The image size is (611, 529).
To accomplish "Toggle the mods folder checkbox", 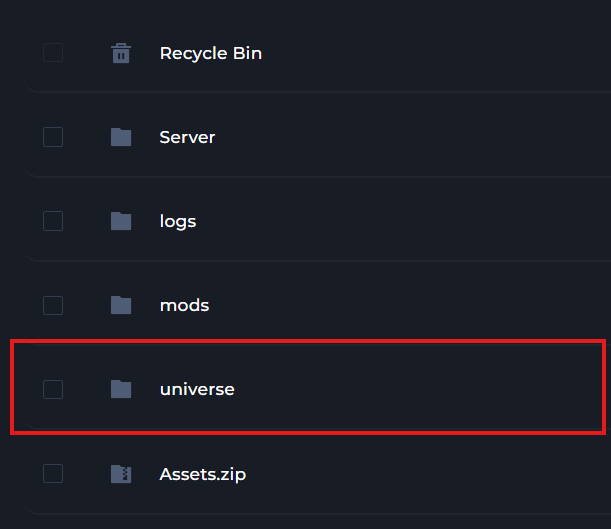I will (x=53, y=305).
